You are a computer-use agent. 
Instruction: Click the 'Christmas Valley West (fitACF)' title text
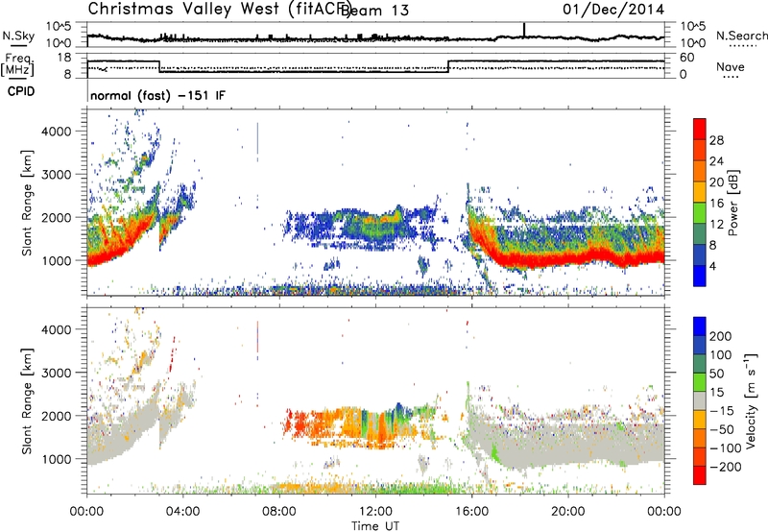(x=219, y=10)
